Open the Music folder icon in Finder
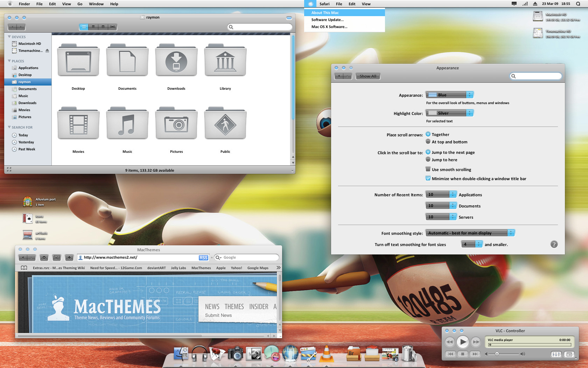The height and width of the screenshot is (368, 588). [127, 123]
